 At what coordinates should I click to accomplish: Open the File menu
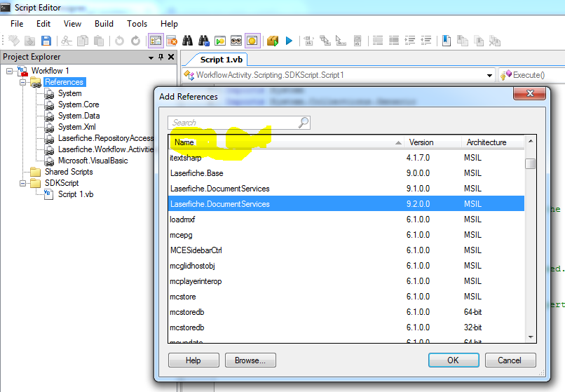click(x=17, y=24)
